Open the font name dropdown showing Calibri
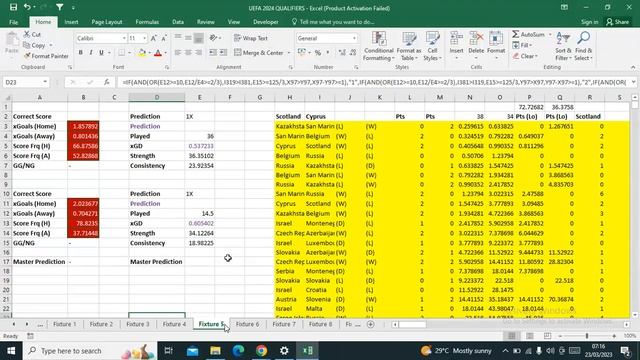 (x=124, y=38)
